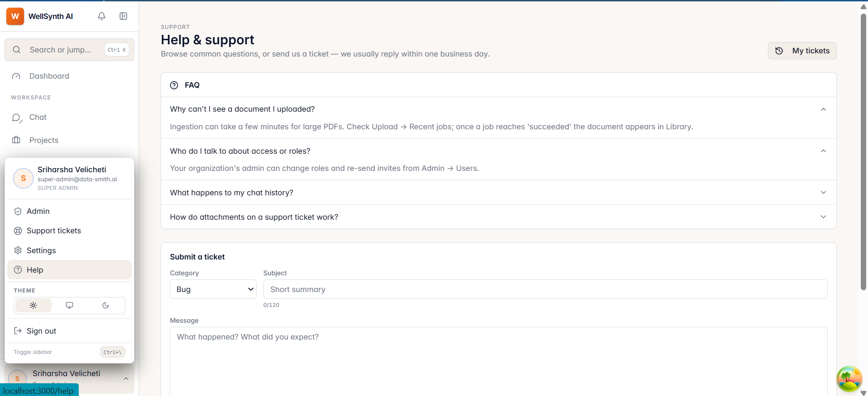Click the page vertical scrollbar
The height and width of the screenshot is (396, 868).
[863, 151]
